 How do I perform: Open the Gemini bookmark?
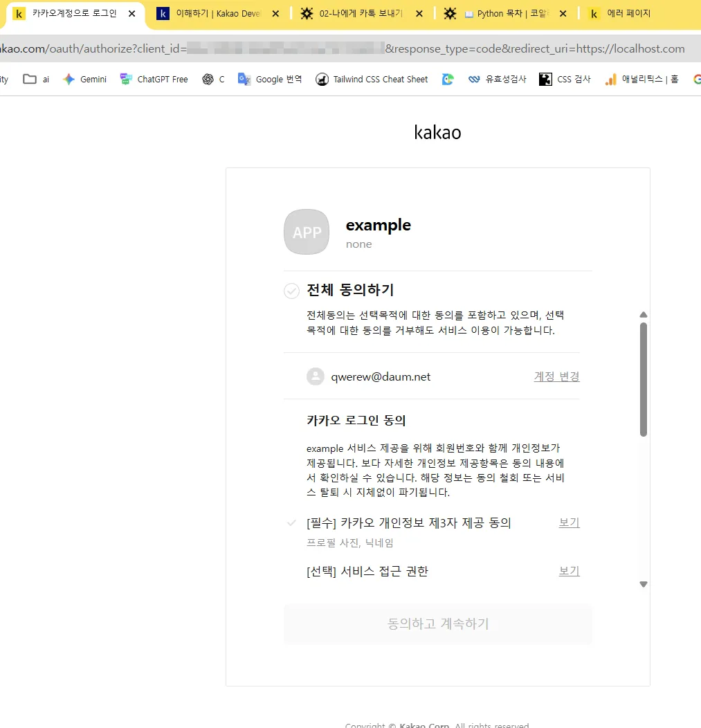[84, 80]
